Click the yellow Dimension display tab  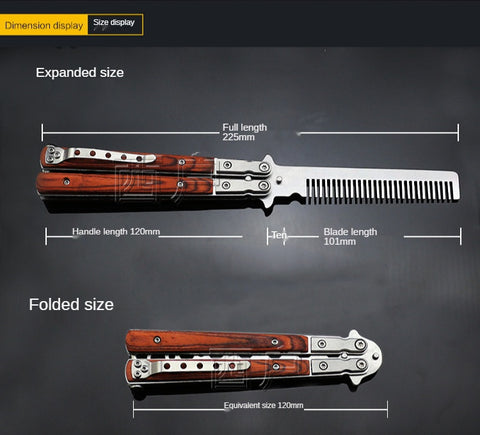coord(44,25)
